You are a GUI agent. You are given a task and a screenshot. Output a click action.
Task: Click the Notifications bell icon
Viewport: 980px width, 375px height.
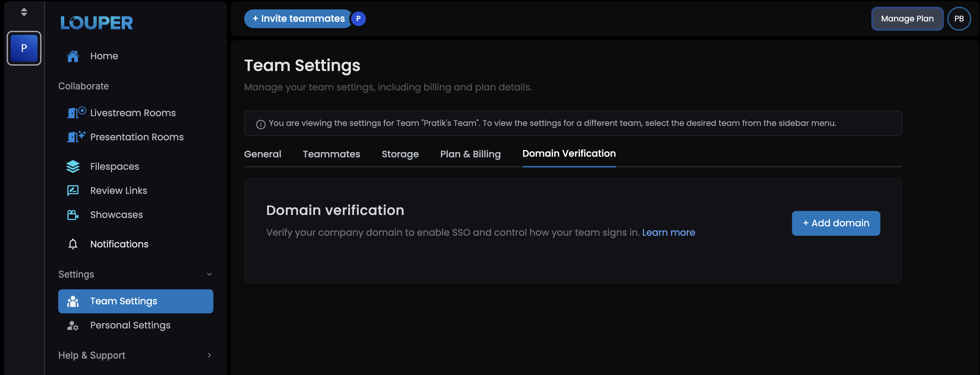tap(73, 244)
